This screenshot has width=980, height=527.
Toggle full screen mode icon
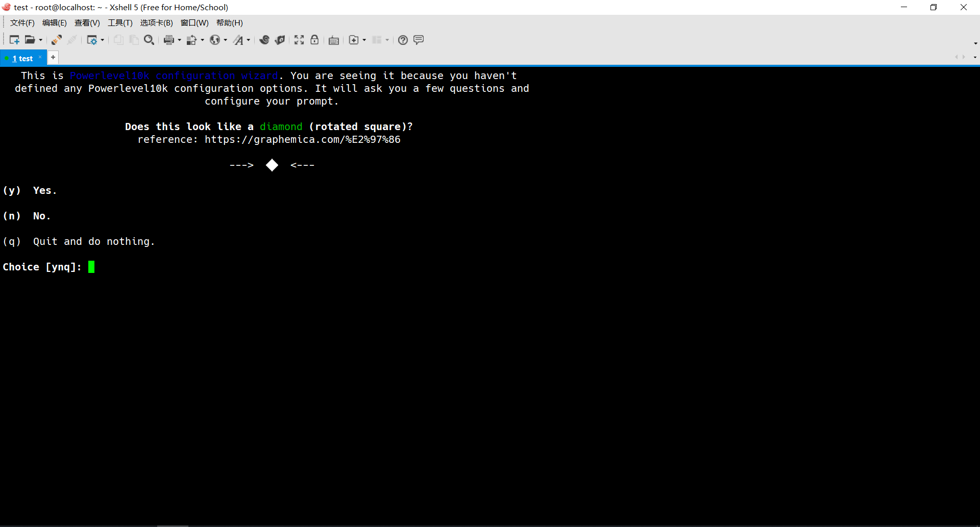(x=299, y=40)
